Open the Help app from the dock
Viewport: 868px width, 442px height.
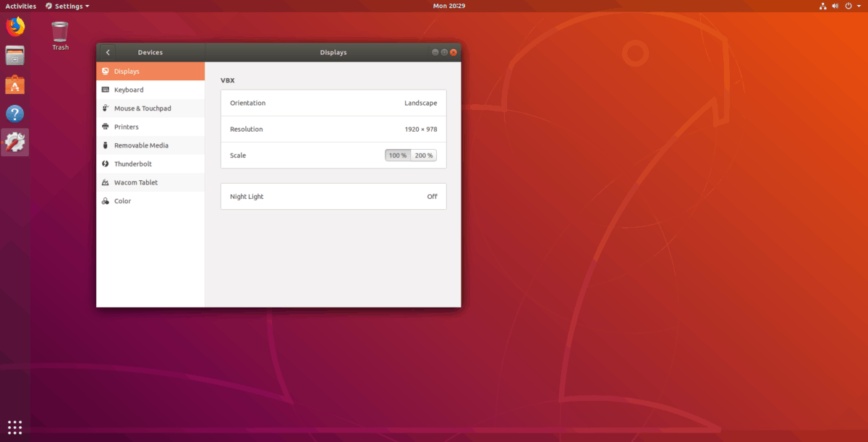pyautogui.click(x=14, y=114)
